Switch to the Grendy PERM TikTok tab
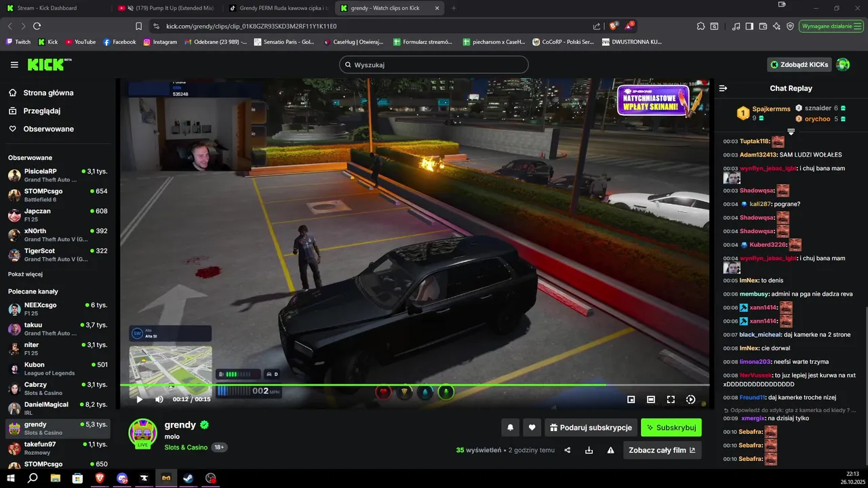Viewport: 868px width, 488px height. coord(279,8)
